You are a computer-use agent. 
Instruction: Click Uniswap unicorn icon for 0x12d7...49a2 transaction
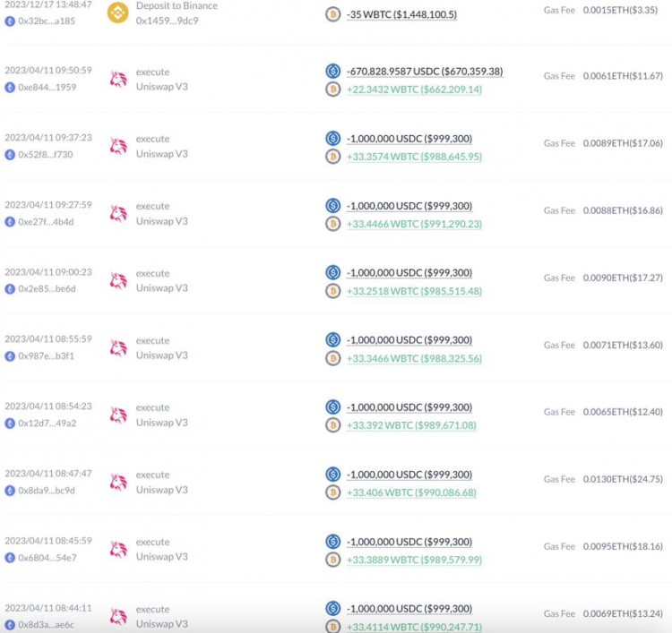pos(118,415)
